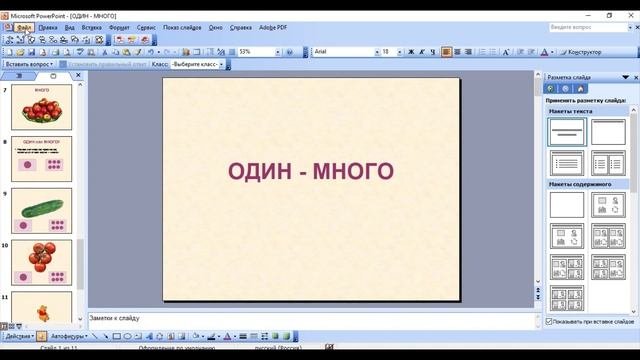Click the task pane Back arrow icon

[x=550, y=89]
